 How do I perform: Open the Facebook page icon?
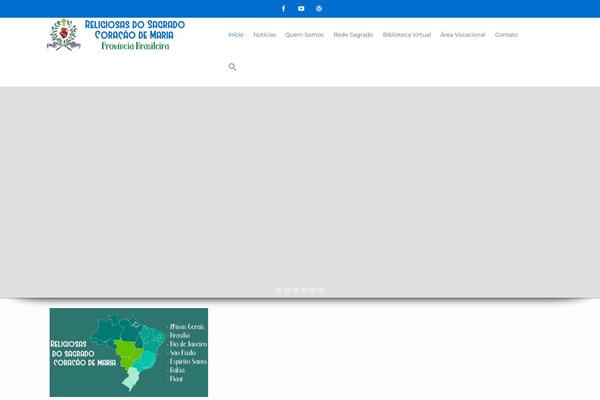pyautogui.click(x=283, y=8)
